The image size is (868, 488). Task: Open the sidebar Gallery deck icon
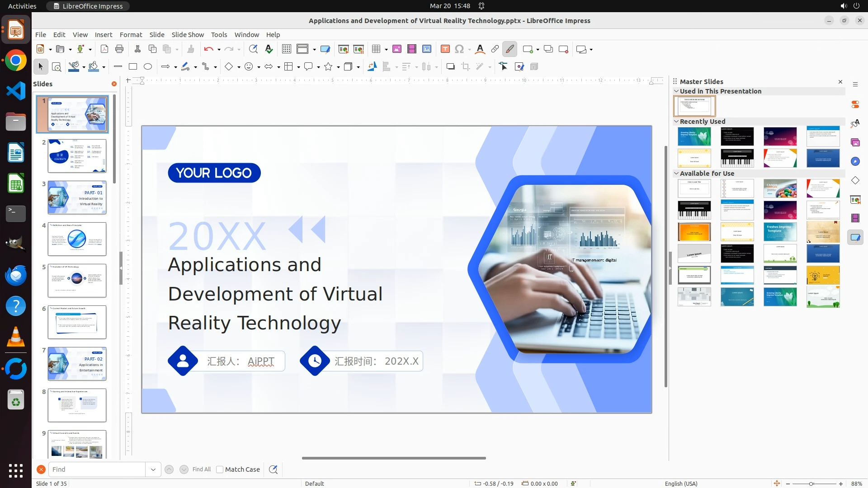855,143
